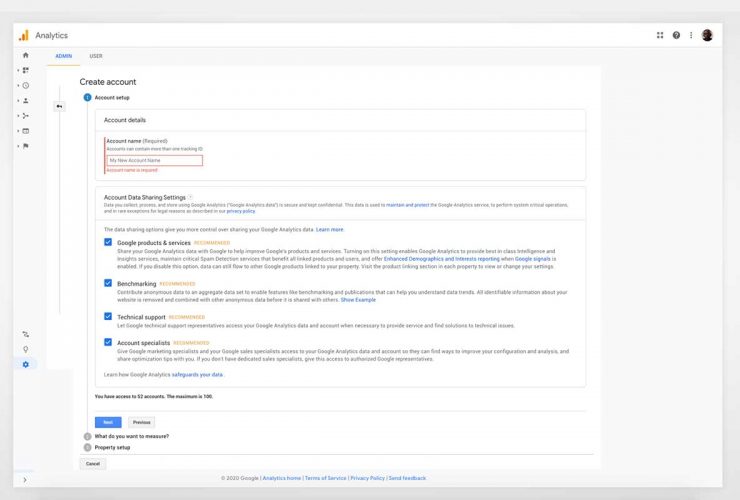Click the back arrow beside Account setup
The height and width of the screenshot is (500, 740).
click(59, 106)
